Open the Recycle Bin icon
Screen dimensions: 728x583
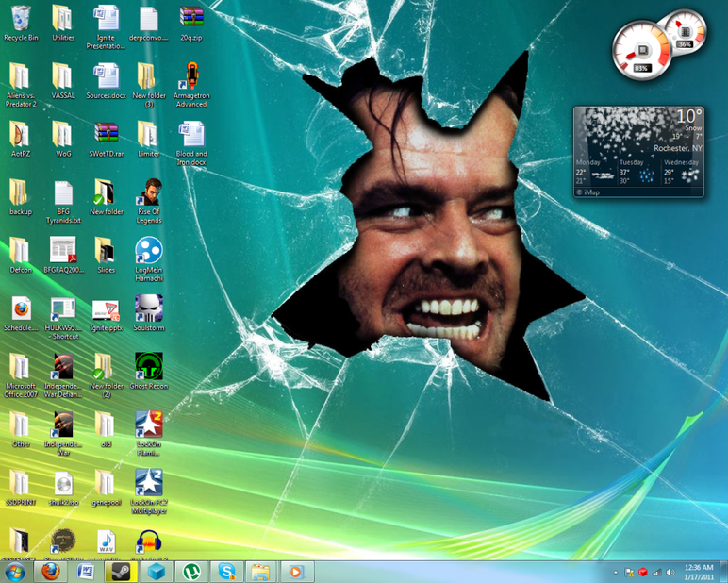pyautogui.click(x=20, y=19)
